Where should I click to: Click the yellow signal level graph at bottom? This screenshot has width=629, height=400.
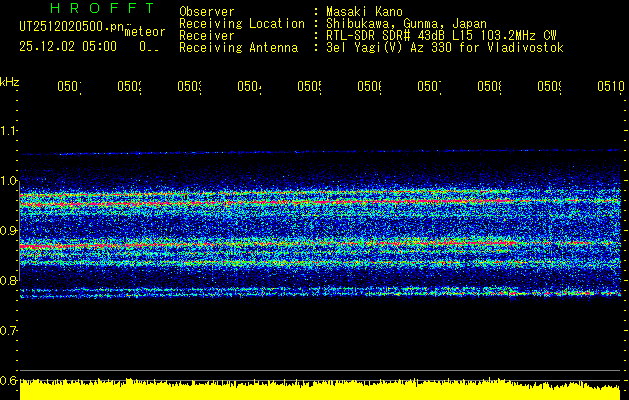[x=320, y=389]
